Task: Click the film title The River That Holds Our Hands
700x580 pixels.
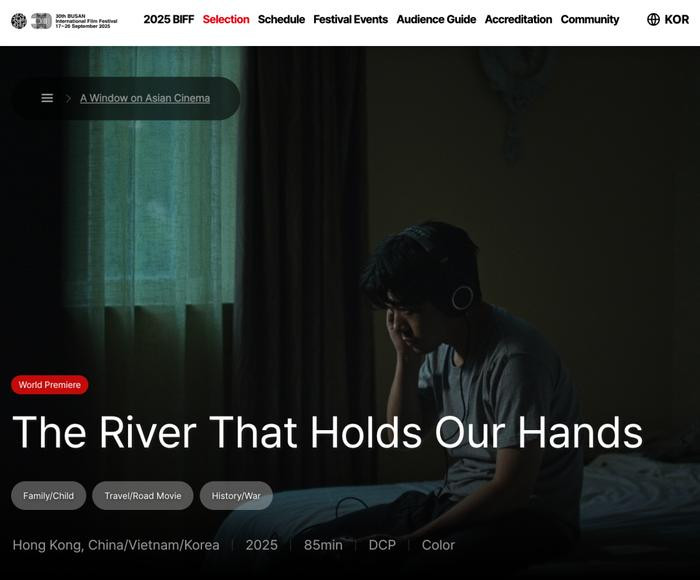Action: tap(328, 432)
